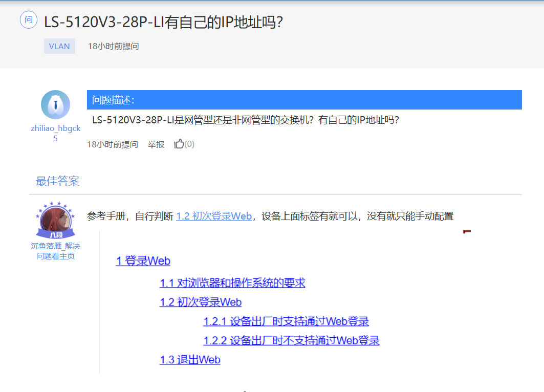The width and height of the screenshot is (544, 392).
Task: Open 1.2.1 设备出厂时支持通过Web登录
Action: coord(286,321)
